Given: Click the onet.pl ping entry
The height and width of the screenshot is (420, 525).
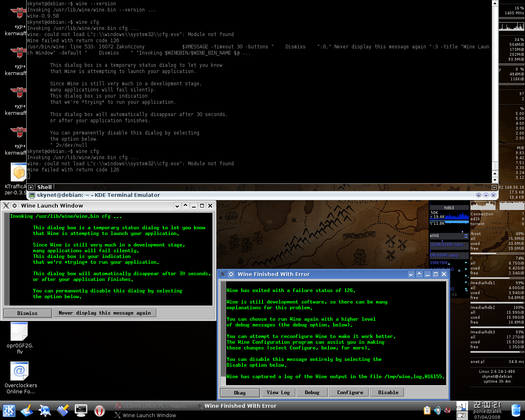Looking at the screenshot, I should (x=497, y=362).
